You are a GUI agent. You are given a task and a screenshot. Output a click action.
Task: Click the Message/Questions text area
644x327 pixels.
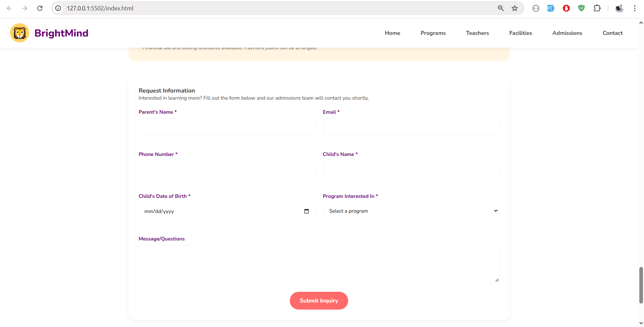click(x=319, y=264)
